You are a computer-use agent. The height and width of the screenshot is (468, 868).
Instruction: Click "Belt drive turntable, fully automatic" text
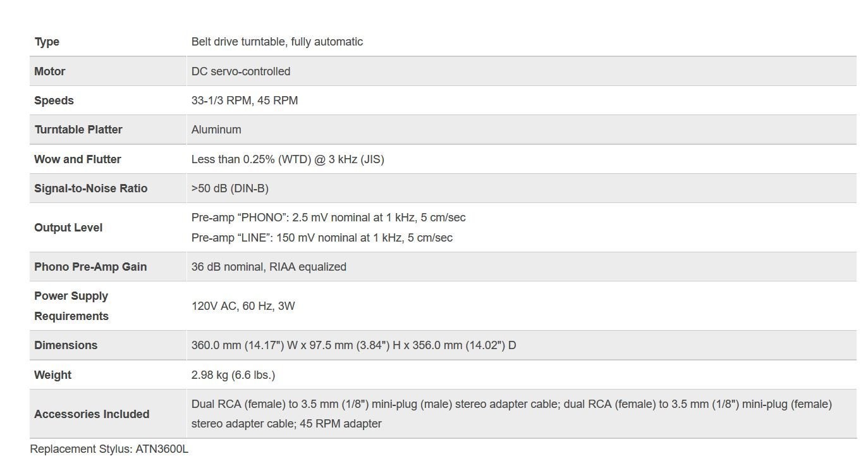click(277, 42)
